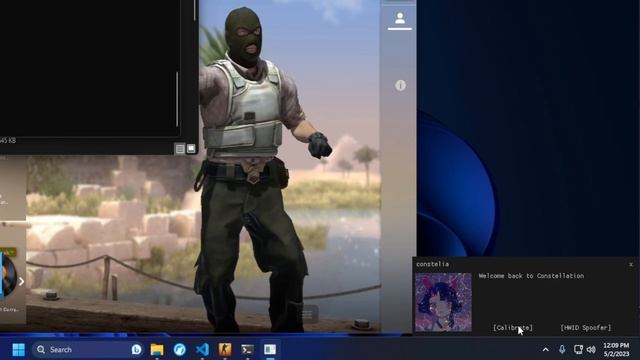
Task: Click the 'Welcome back to Constellation' text
Action: [x=531, y=276]
